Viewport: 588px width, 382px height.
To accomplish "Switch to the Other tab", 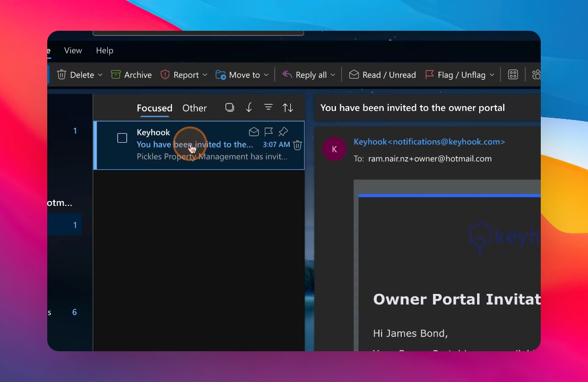I will [x=194, y=108].
